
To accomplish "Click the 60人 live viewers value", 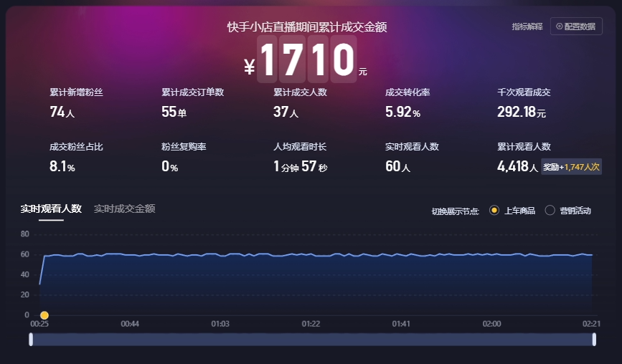I will [397, 166].
